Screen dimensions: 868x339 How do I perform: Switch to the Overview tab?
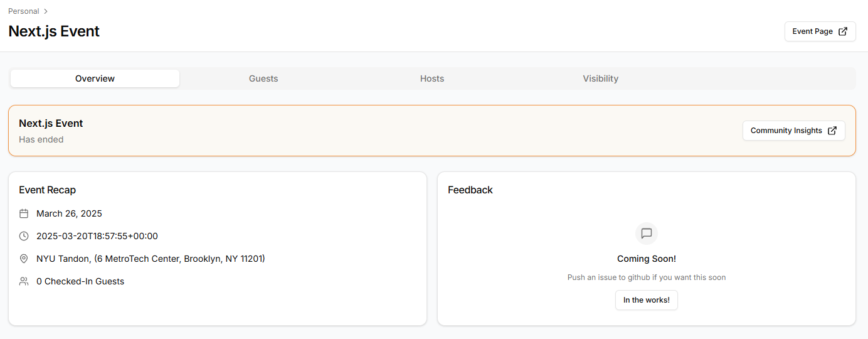click(x=95, y=78)
